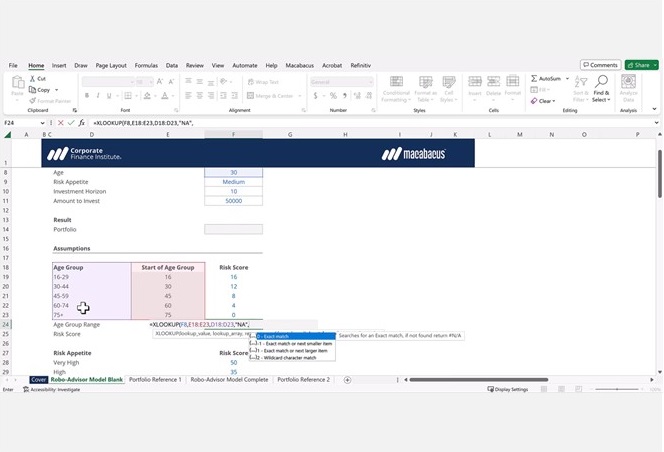Open the Name Box dropdown arrow

coord(42,123)
